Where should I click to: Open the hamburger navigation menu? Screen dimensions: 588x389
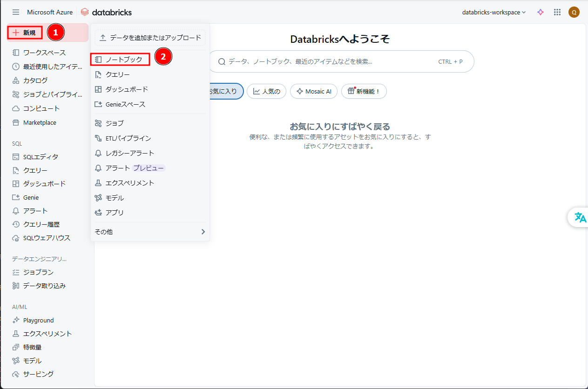[16, 12]
